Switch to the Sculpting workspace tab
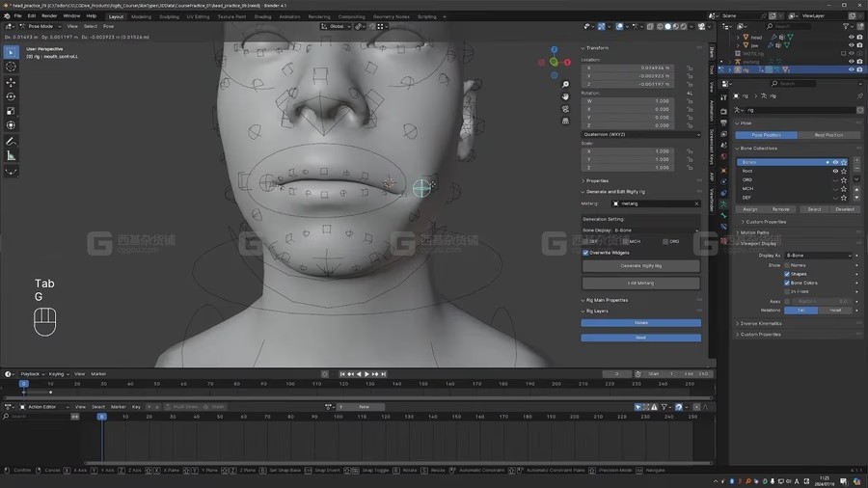Viewport: 868px width, 488px height. pos(169,16)
